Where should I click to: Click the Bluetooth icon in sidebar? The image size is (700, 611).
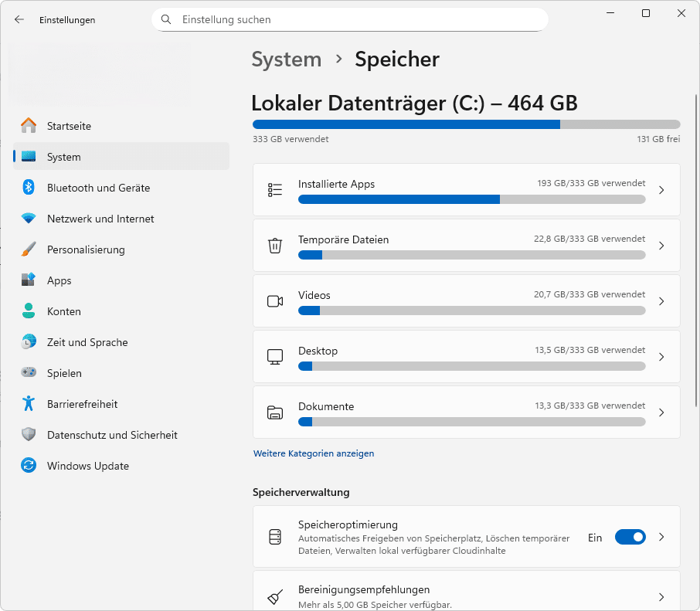pyautogui.click(x=29, y=188)
